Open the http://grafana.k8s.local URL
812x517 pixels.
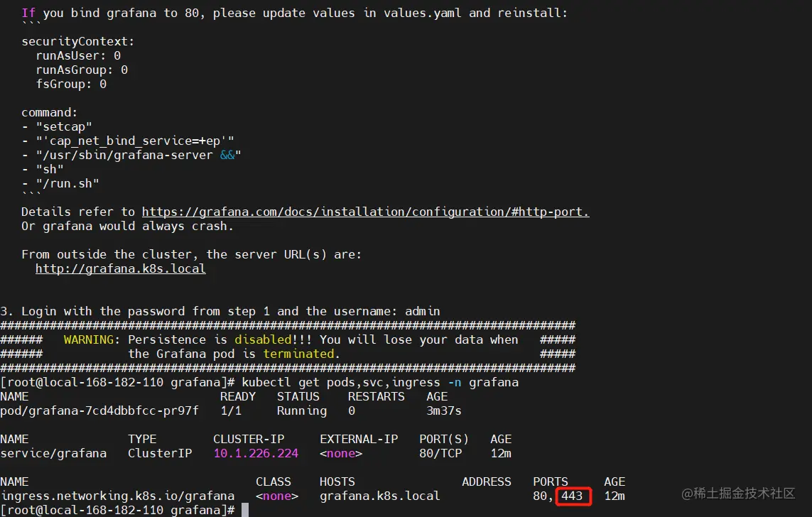[121, 268]
